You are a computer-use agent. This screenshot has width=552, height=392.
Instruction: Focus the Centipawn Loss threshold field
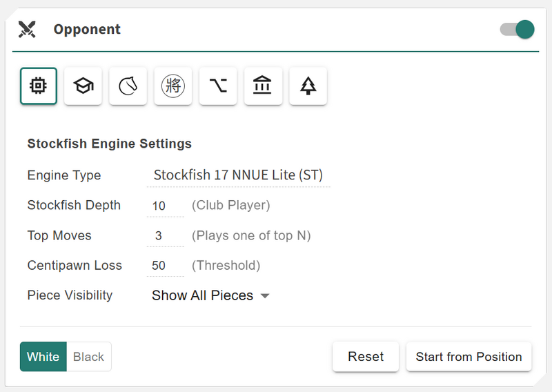pos(165,266)
